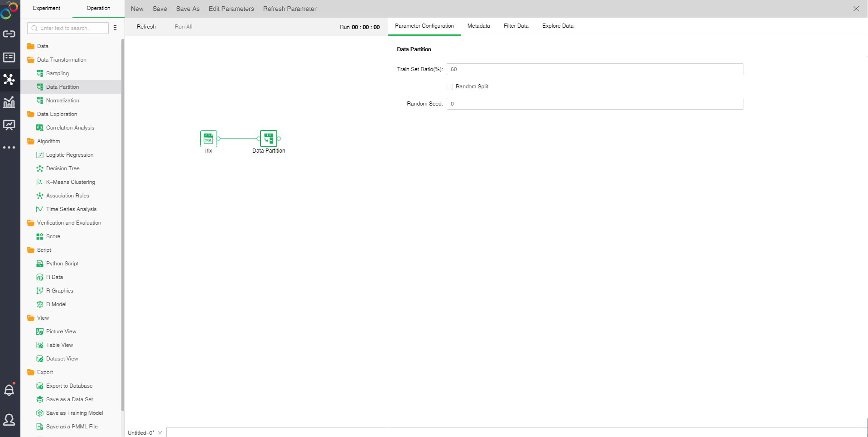Viewport: 868px width, 437px height.
Task: Open the operation list options menu icon
Action: pyautogui.click(x=115, y=28)
